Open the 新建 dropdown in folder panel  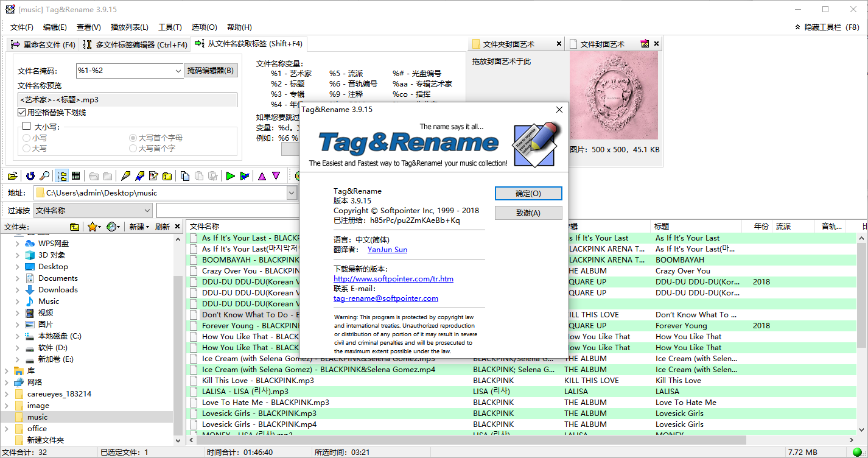pyautogui.click(x=139, y=227)
